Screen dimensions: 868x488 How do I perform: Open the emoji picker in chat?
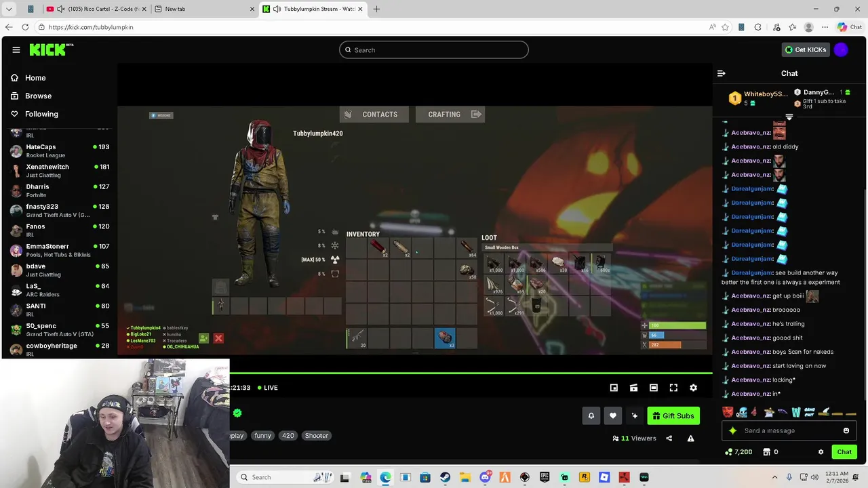click(846, 430)
